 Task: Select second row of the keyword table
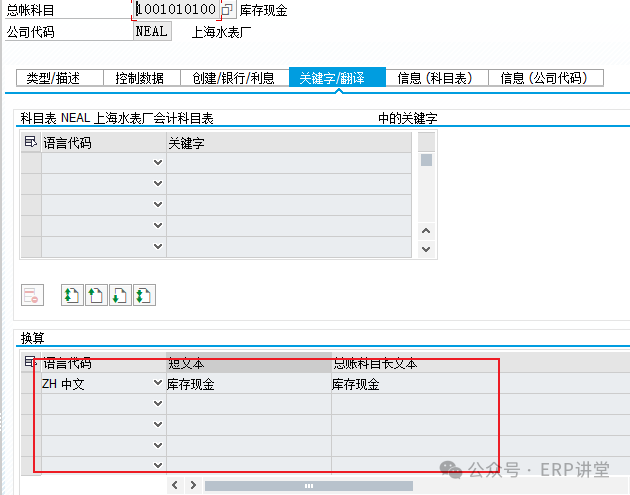click(x=30, y=184)
